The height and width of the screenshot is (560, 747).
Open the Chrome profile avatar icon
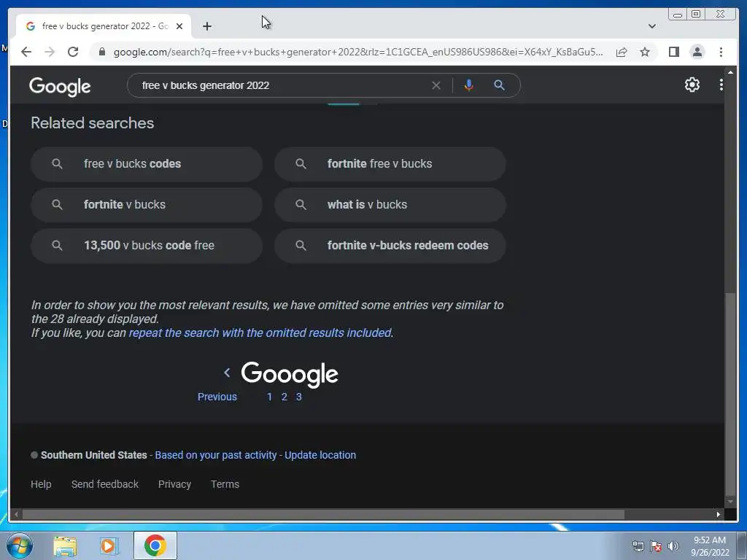[x=697, y=52]
